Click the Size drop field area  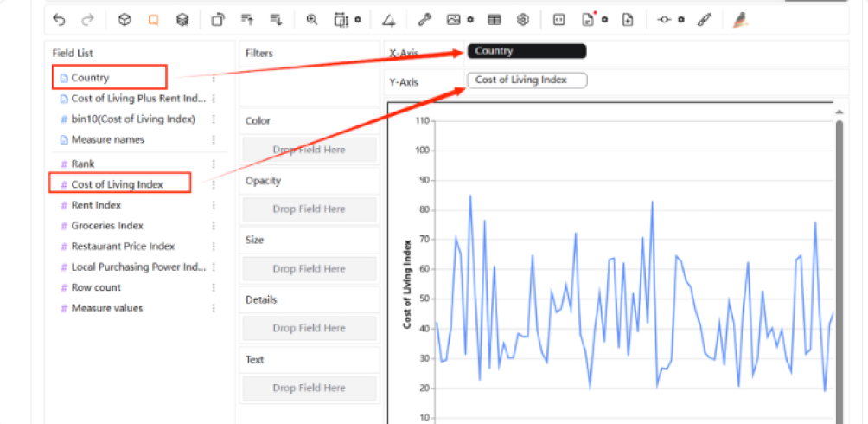(309, 269)
